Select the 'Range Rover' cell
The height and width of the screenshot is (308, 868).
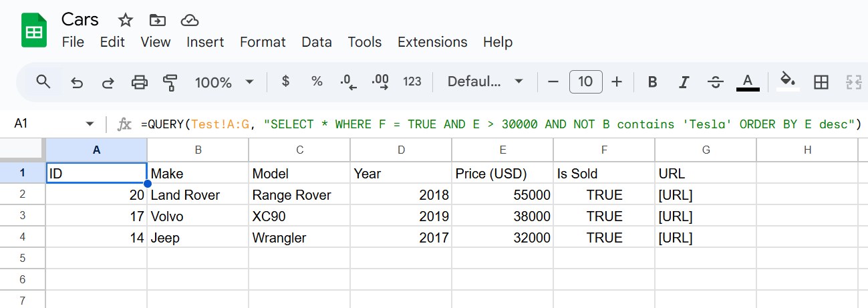pyautogui.click(x=300, y=194)
